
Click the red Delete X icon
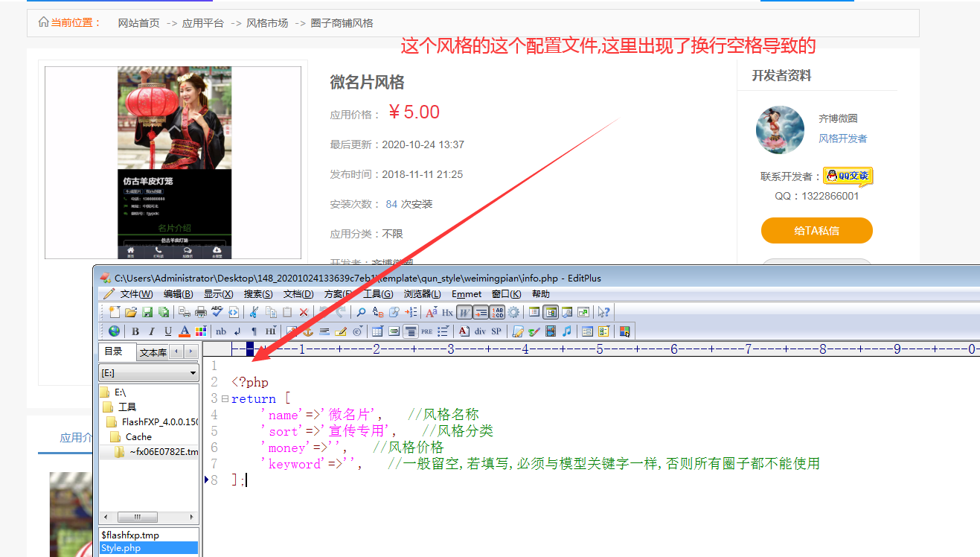coord(304,312)
